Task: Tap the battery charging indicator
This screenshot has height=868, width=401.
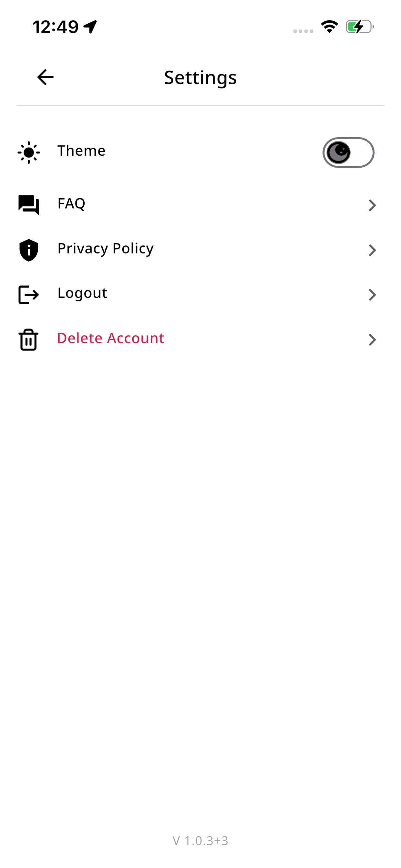Action: (x=360, y=26)
